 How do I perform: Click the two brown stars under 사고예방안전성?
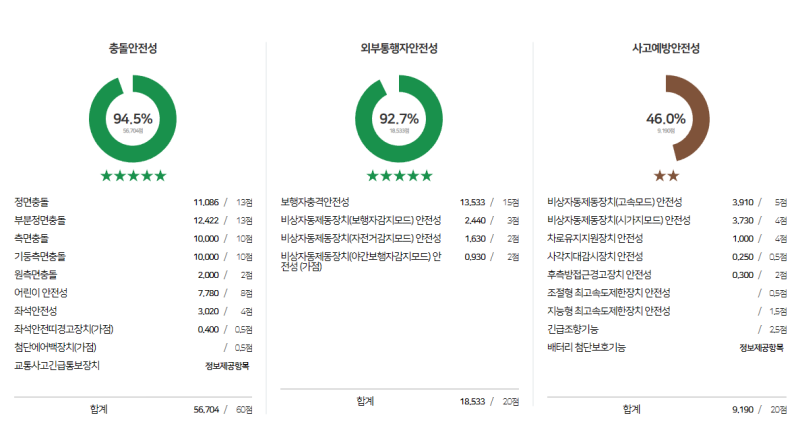tap(666, 175)
